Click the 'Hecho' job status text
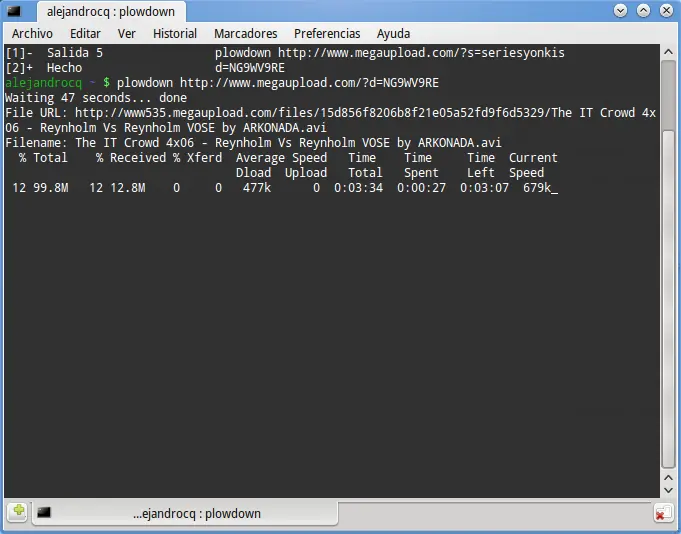Image resolution: width=681 pixels, height=534 pixels. click(64, 68)
